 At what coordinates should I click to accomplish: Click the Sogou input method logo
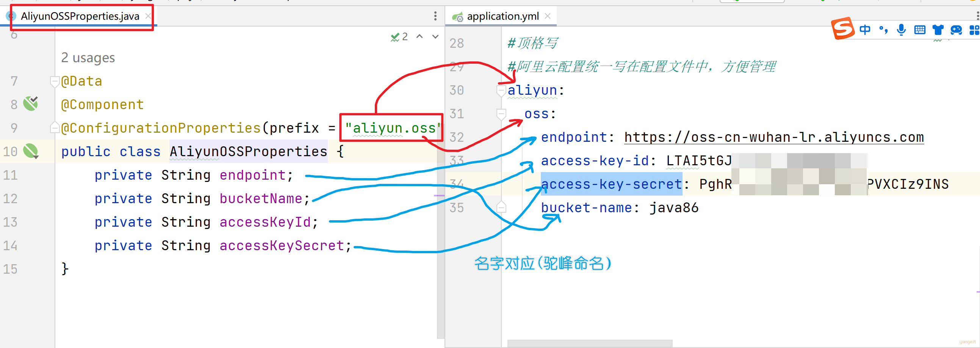842,28
